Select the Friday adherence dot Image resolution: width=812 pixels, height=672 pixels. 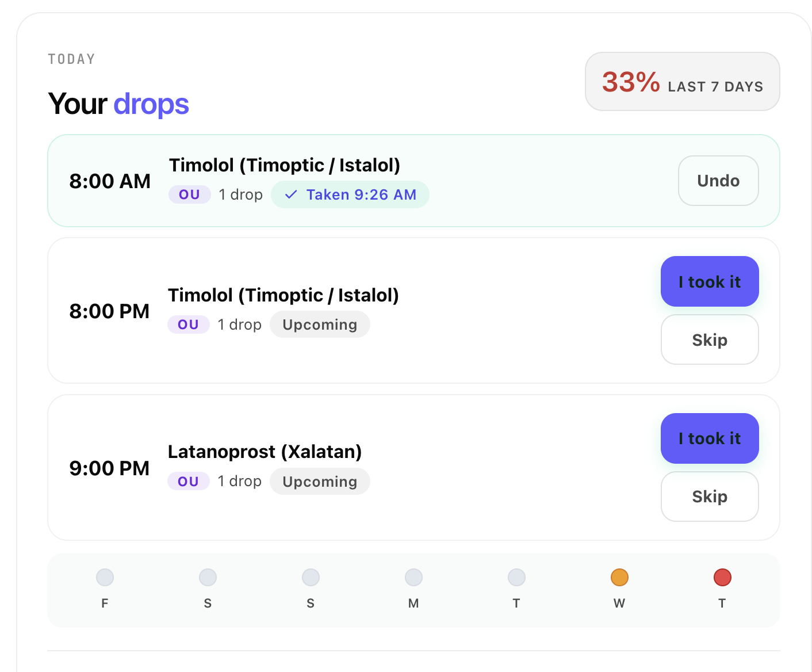pos(105,577)
